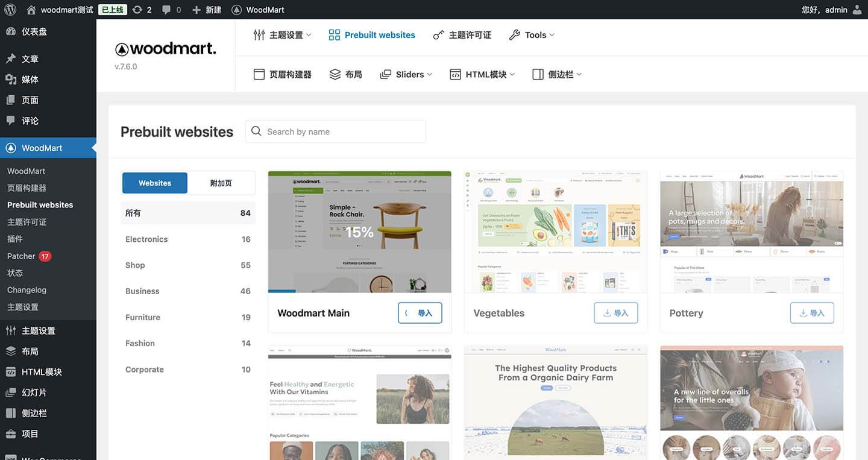Open 评论 comments sidebar menu
Viewport: 868px width, 460px height.
[x=48, y=121]
